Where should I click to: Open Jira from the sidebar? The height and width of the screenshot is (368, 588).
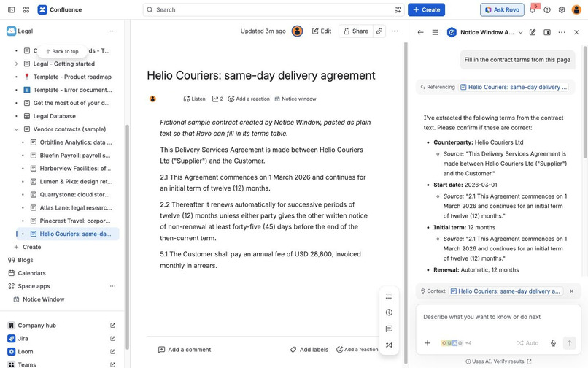coord(23,339)
